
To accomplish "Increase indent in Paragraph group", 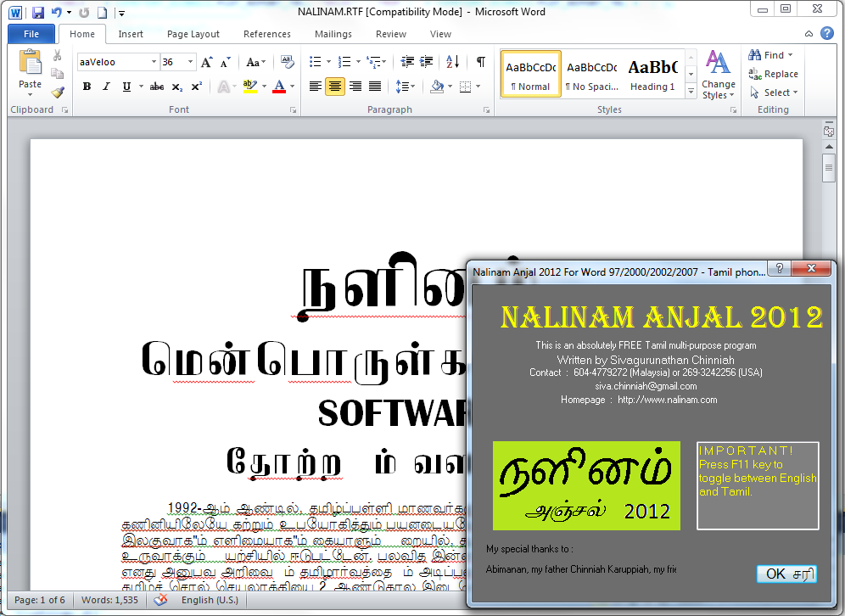I will [x=426, y=62].
